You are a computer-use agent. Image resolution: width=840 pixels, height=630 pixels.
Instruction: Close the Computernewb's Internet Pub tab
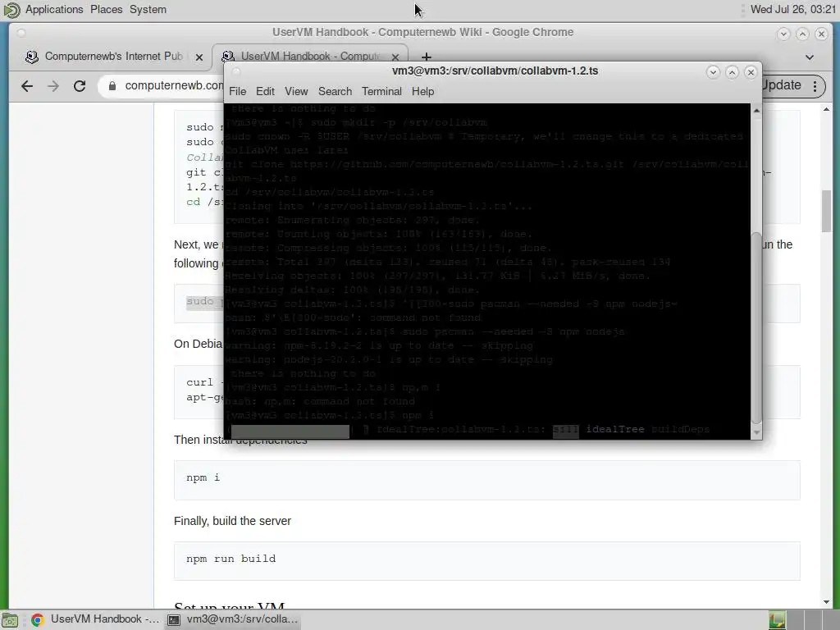(x=199, y=57)
